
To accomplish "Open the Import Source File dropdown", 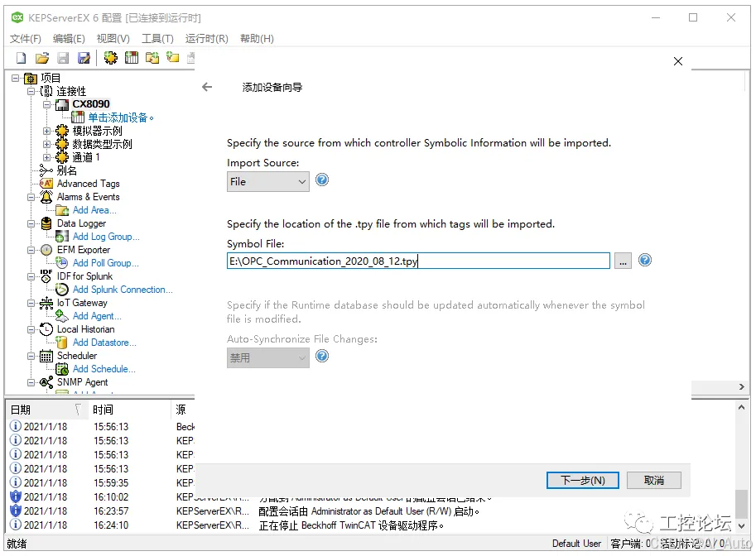I will [x=268, y=182].
